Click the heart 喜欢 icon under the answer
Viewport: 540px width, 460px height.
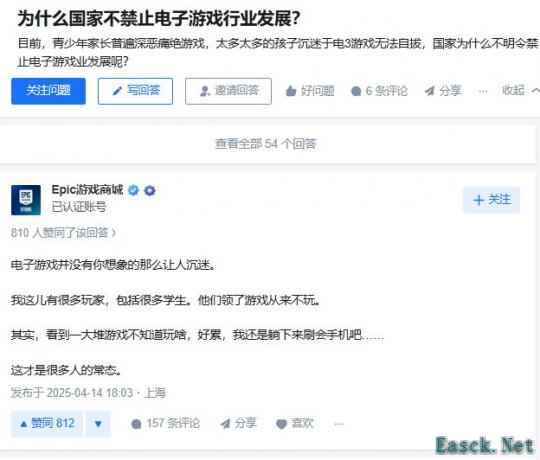coord(281,424)
